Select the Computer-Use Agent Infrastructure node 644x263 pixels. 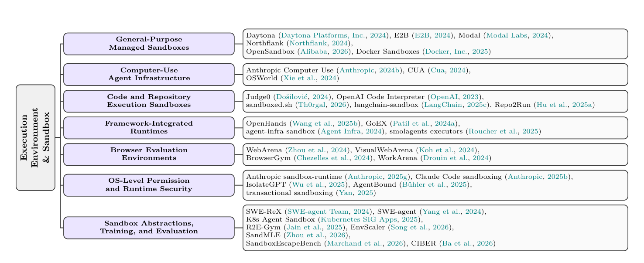click(x=149, y=75)
